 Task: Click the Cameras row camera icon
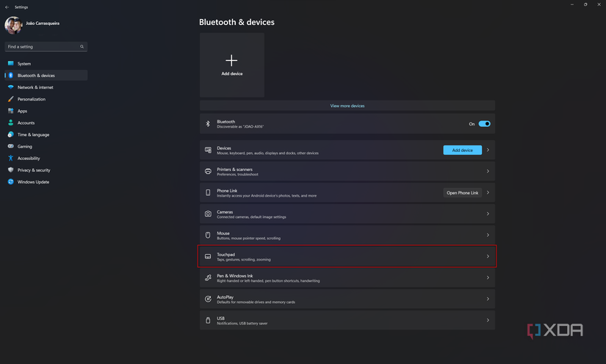tap(208, 214)
